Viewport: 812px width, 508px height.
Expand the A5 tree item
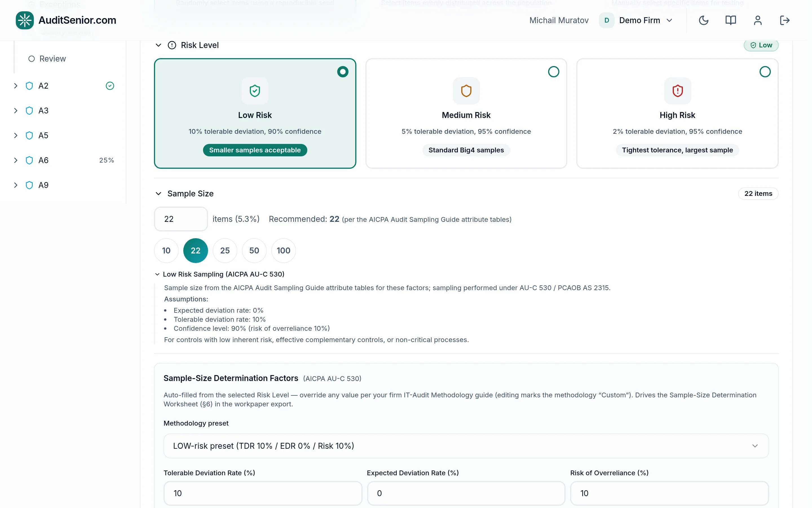(x=16, y=135)
